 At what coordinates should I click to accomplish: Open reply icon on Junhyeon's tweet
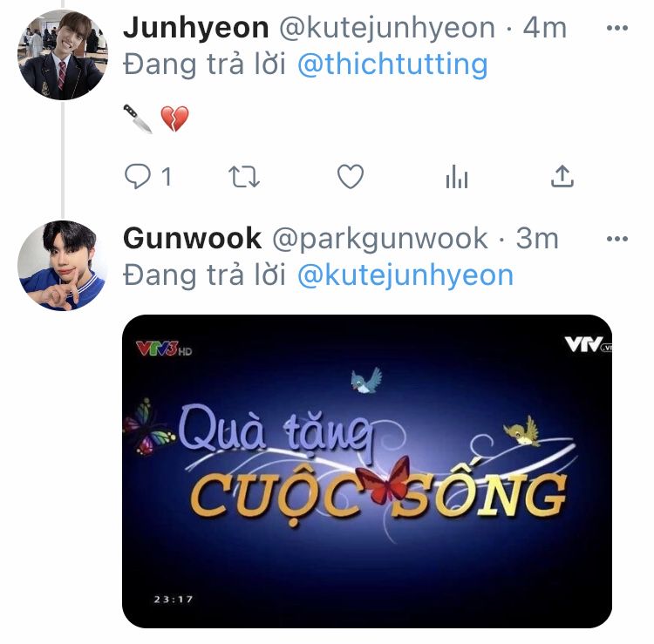click(x=138, y=176)
